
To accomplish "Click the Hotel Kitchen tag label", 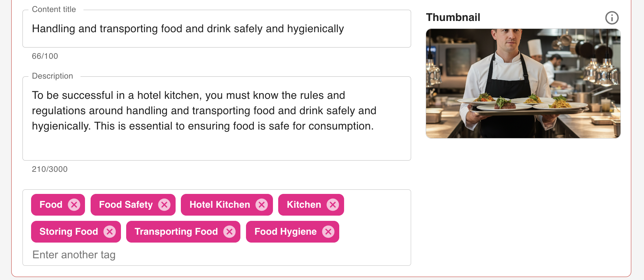I will click(x=220, y=205).
